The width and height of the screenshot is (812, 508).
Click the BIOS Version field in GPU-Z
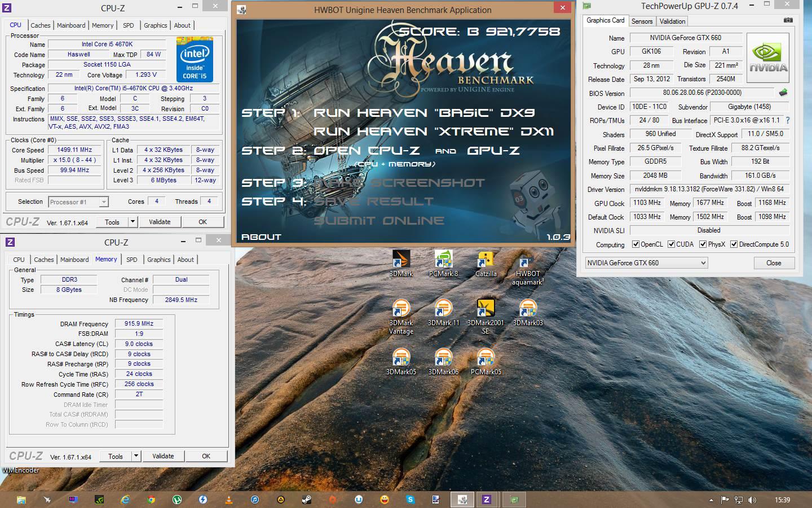(x=702, y=93)
